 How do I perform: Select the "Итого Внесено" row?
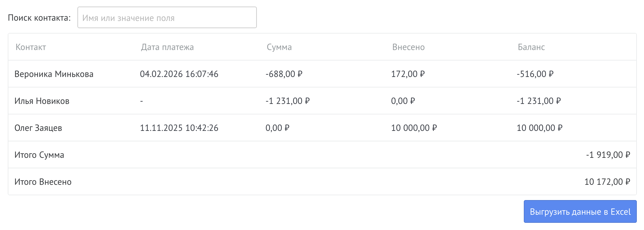click(43, 181)
